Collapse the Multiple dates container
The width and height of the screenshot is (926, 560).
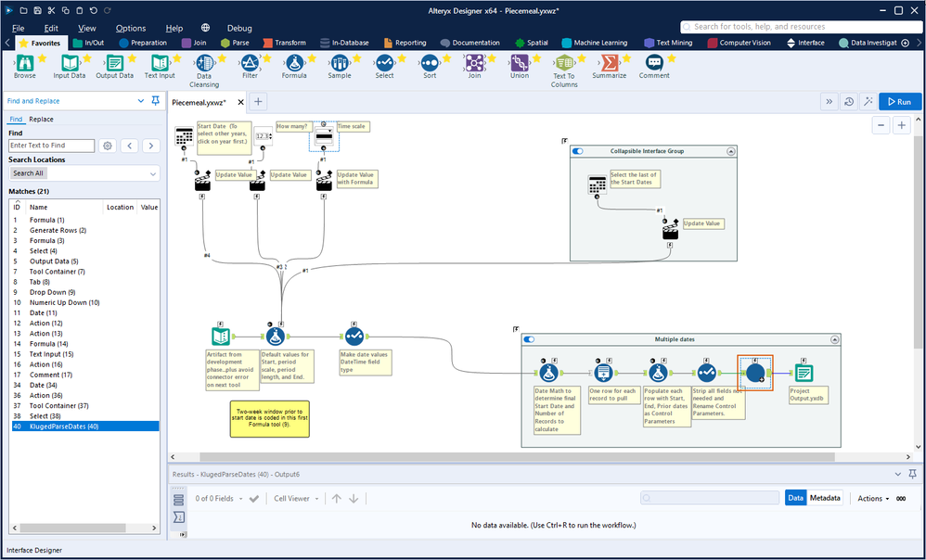point(834,339)
